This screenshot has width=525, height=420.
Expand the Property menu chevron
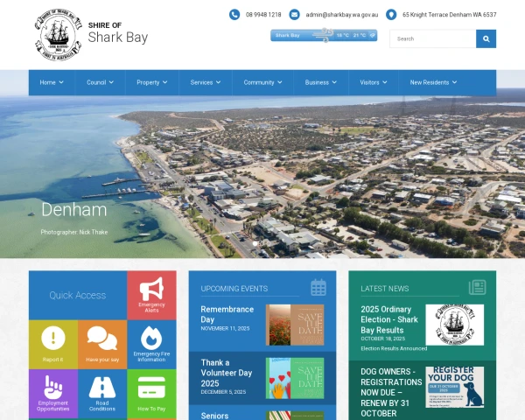(164, 82)
